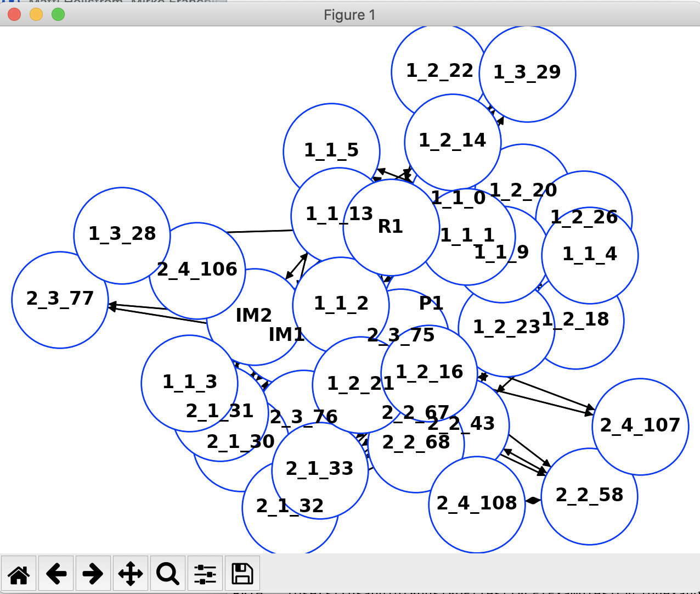Click the yellow minimize window button
This screenshot has height=594, width=700.
coord(36,15)
